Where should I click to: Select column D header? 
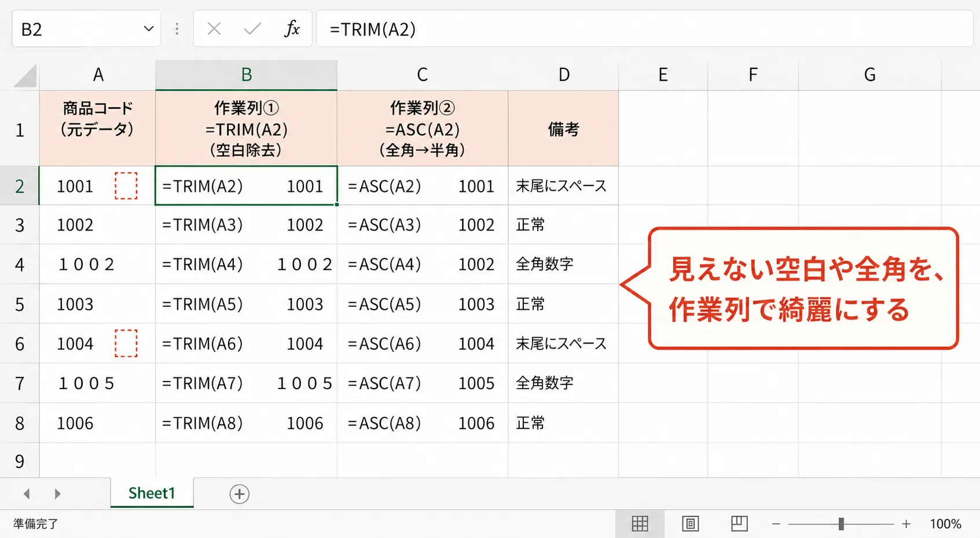pos(563,75)
